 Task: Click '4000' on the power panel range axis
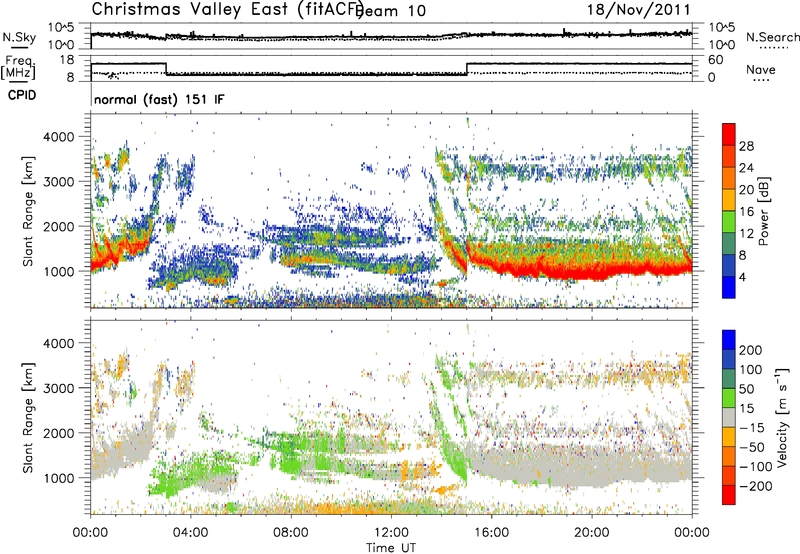tap(59, 137)
